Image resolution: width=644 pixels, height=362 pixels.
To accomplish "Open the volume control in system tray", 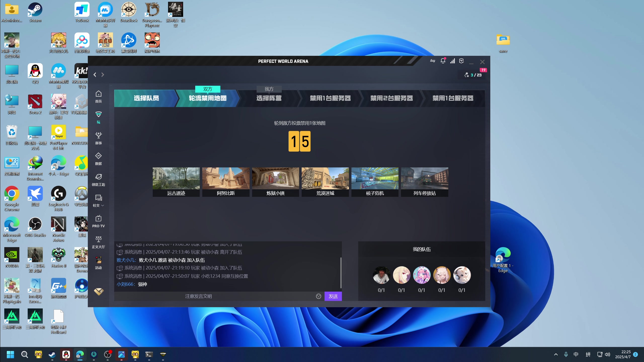I will pos(608,354).
